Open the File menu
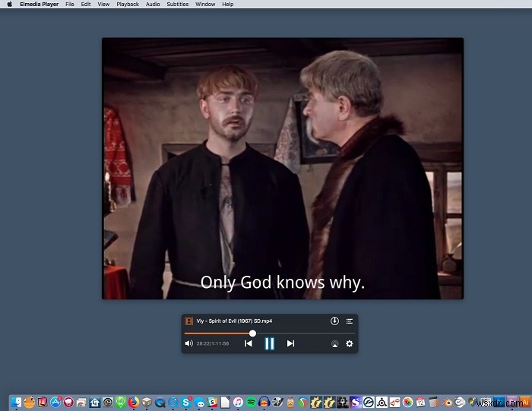 (70, 4)
